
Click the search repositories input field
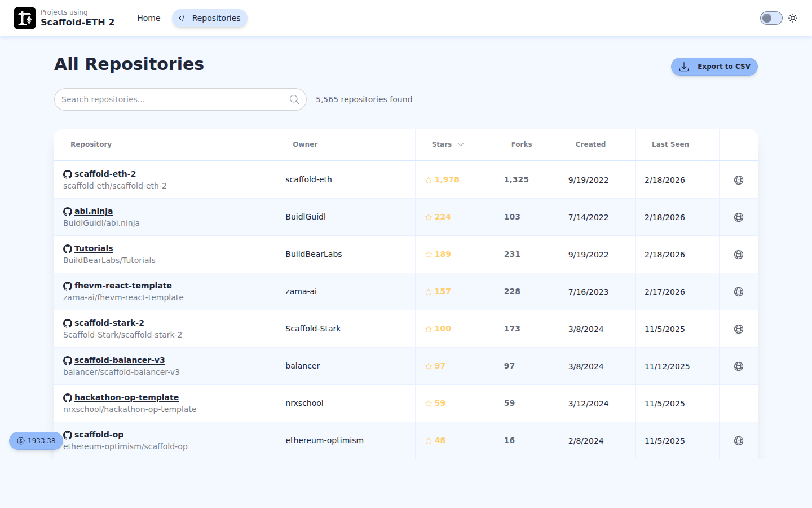180,99
